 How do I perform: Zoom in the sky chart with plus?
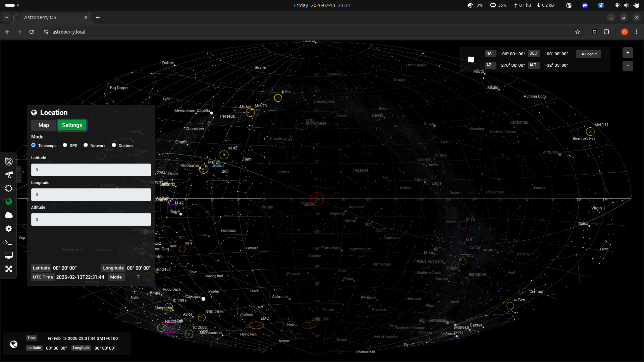[x=628, y=53]
